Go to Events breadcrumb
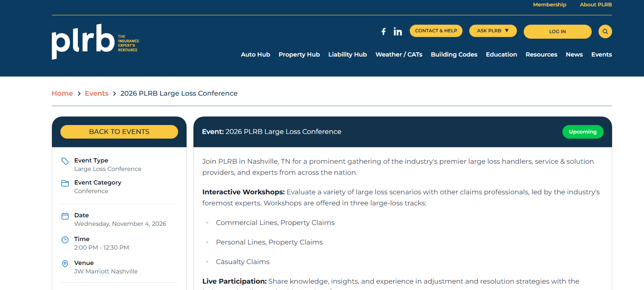644x290 pixels. (x=96, y=94)
